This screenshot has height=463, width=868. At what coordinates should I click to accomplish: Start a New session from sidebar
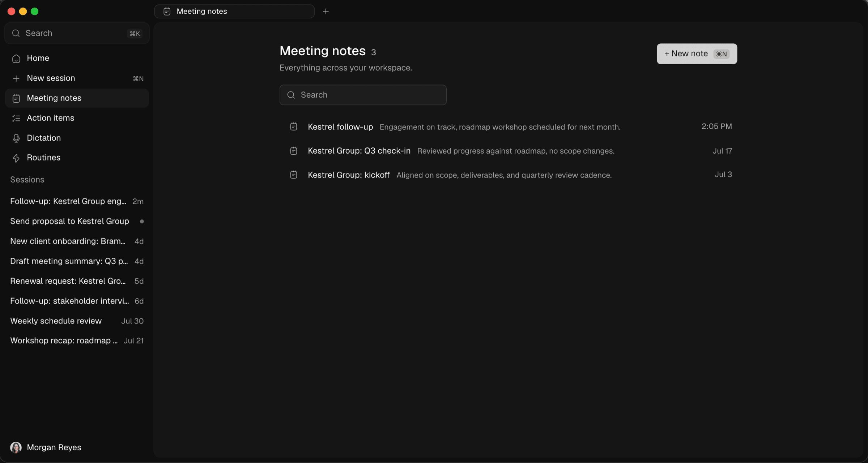coord(77,78)
